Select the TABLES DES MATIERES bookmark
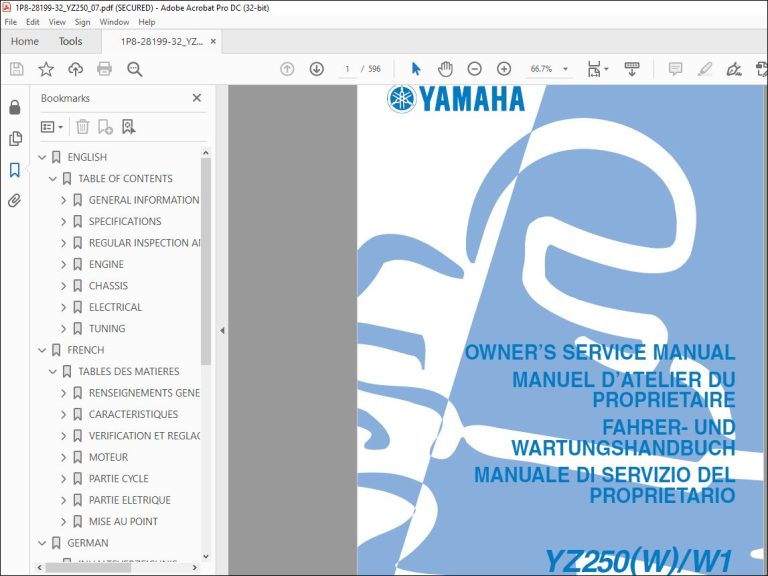Image resolution: width=768 pixels, height=576 pixels. click(x=129, y=372)
